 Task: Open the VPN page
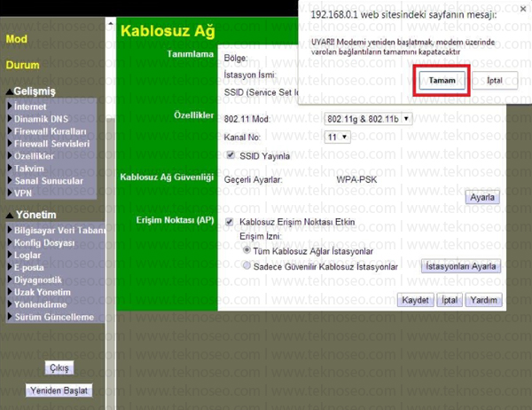coord(23,193)
